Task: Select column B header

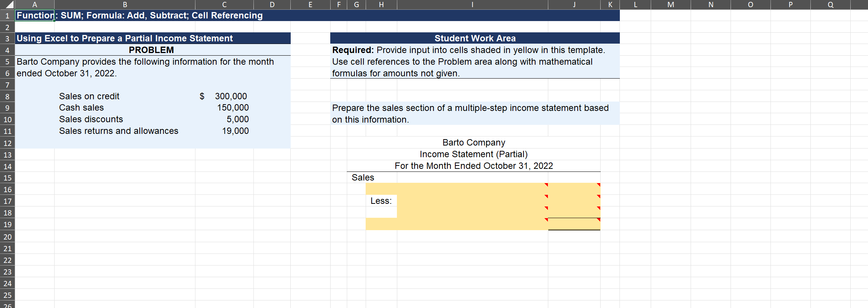Action: click(x=125, y=5)
